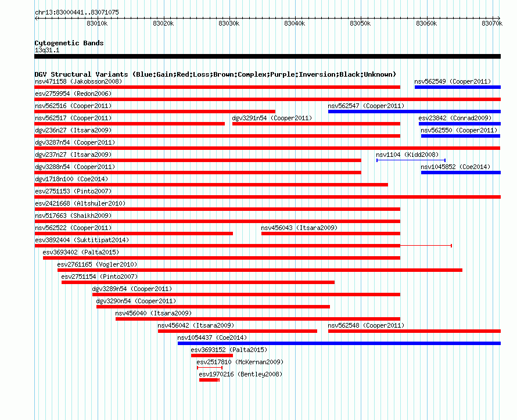The image size is (517, 420).
Task: Click the dgv237n27 (Itsara2009) label
Action: (x=73, y=155)
